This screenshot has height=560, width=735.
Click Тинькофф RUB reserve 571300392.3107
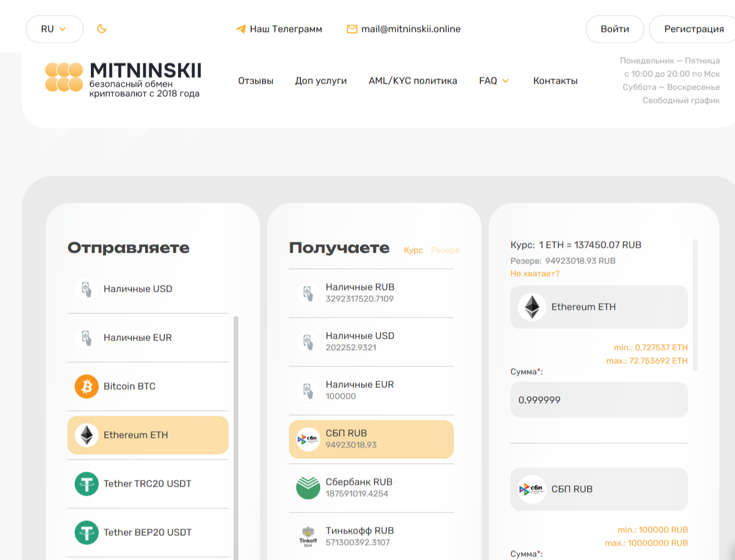tap(358, 543)
